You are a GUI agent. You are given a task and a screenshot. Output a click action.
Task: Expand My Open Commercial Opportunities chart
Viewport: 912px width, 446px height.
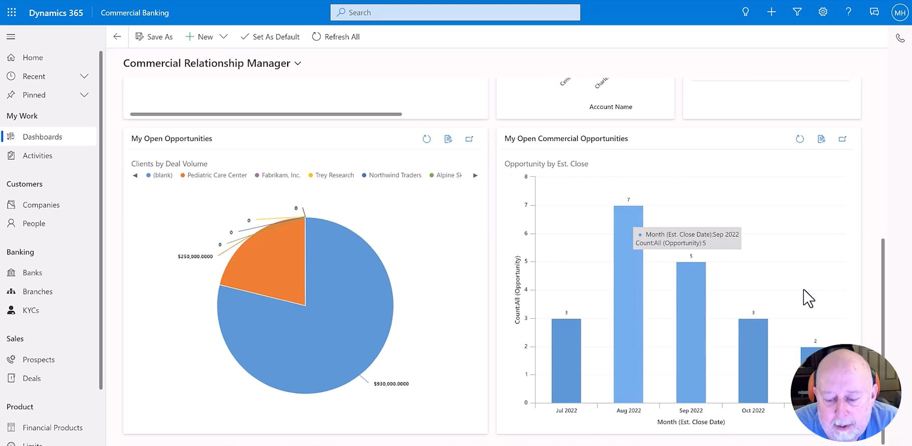842,139
